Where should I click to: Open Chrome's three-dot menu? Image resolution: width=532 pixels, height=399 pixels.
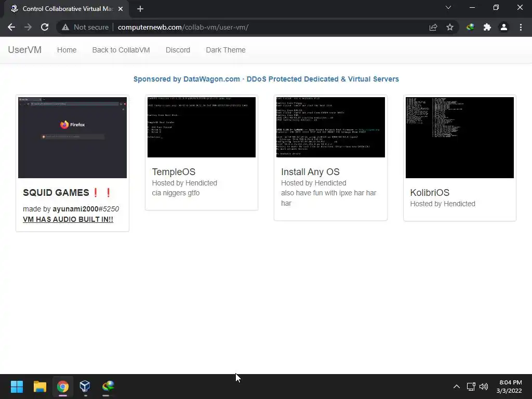coord(521,27)
